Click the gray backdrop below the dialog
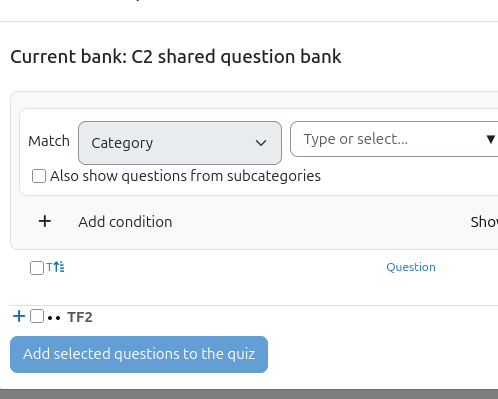 (249, 394)
